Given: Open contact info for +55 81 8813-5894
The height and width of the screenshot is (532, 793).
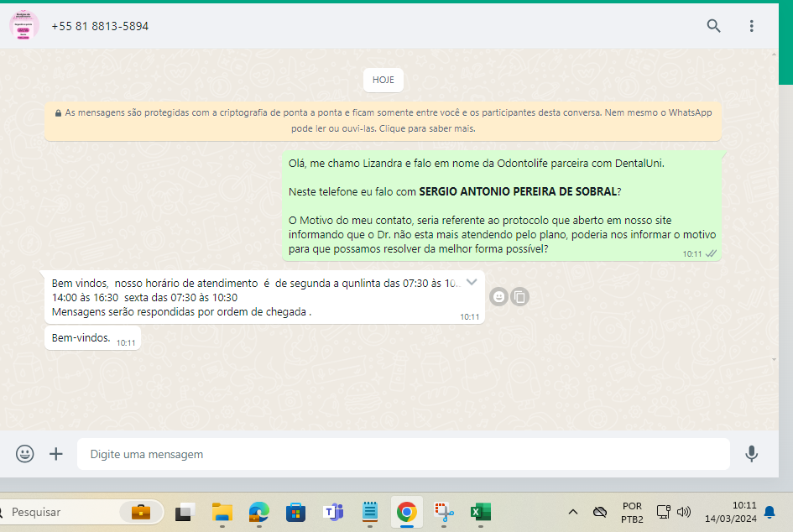Looking at the screenshot, I should [100, 26].
